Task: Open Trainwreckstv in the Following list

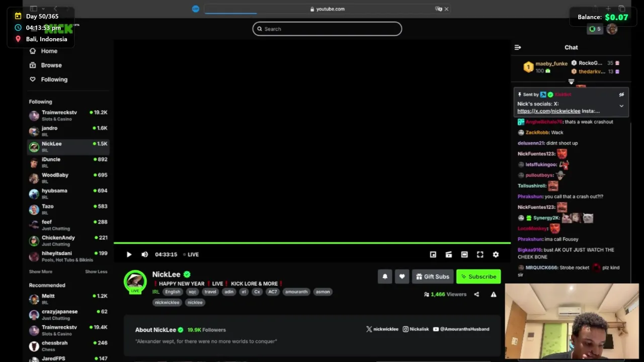Action: (x=68, y=116)
